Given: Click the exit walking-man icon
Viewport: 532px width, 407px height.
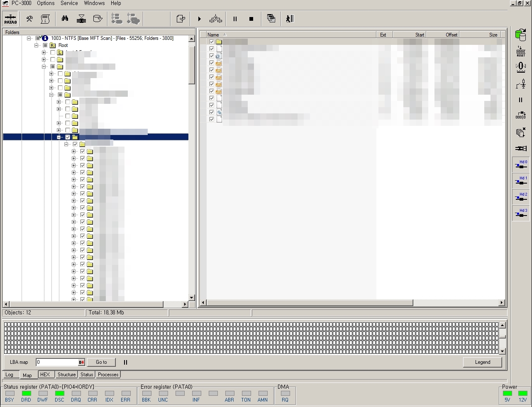Looking at the screenshot, I should pyautogui.click(x=290, y=19).
